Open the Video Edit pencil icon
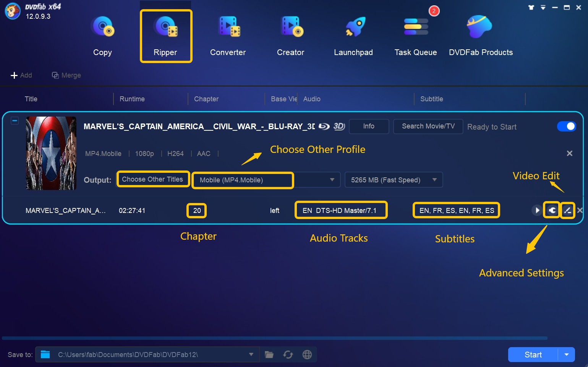 pos(567,210)
